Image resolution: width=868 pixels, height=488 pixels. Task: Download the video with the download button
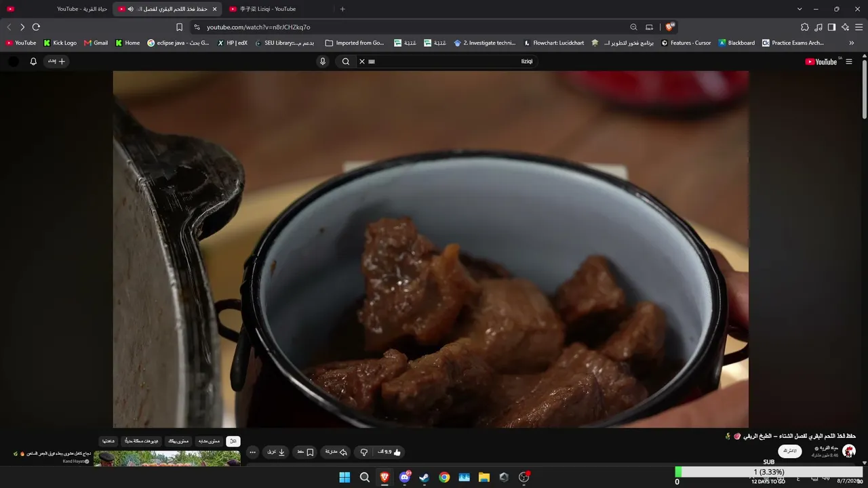click(276, 452)
